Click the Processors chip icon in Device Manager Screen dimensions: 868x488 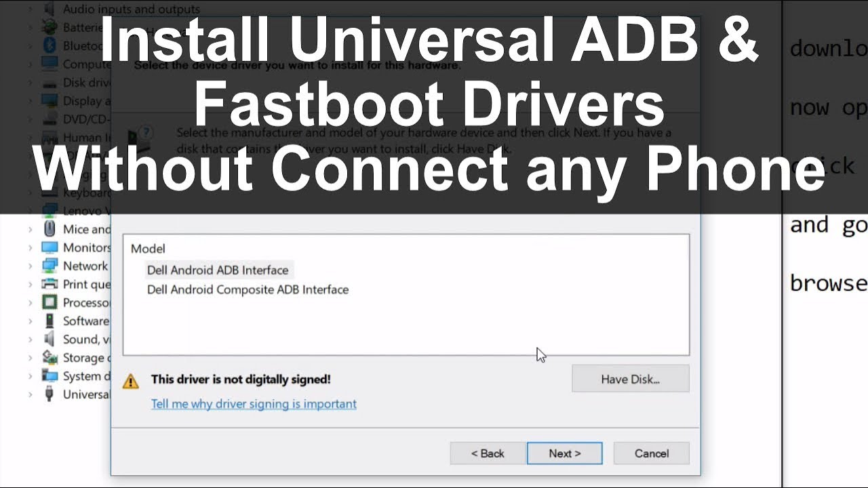click(x=50, y=302)
